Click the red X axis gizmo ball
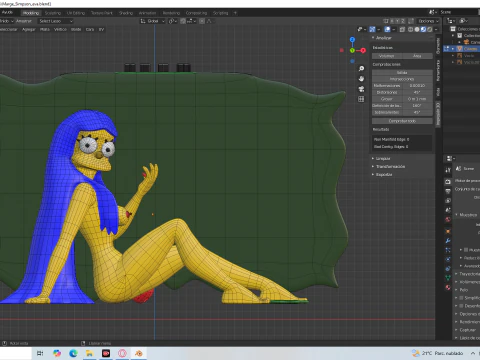The image size is (480, 360). 363,50
